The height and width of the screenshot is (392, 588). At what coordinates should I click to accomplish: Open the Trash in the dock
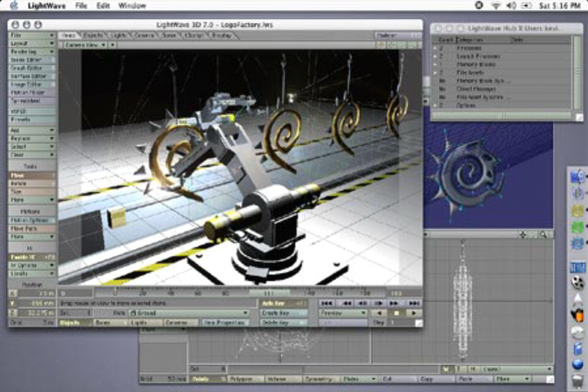pos(578,382)
